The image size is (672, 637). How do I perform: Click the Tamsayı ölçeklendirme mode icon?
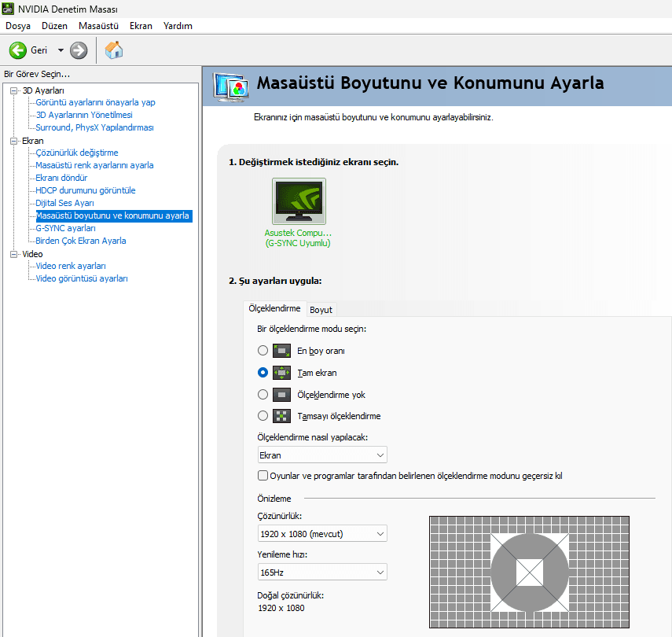point(282,416)
